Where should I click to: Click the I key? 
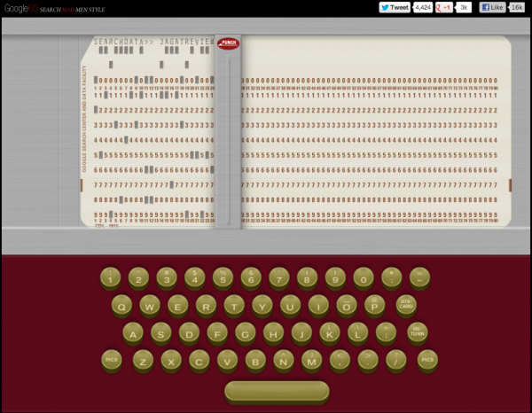point(318,306)
